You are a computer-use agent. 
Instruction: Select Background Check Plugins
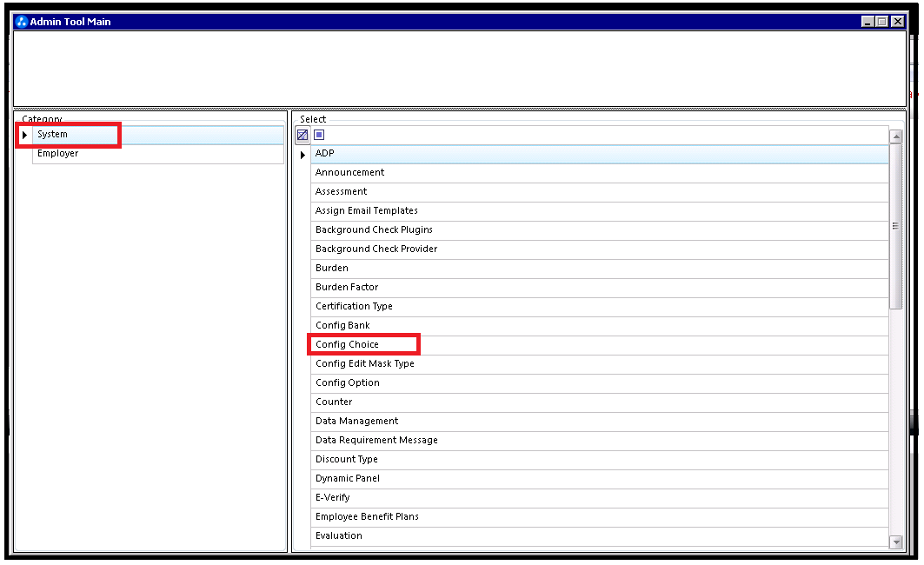click(599, 230)
